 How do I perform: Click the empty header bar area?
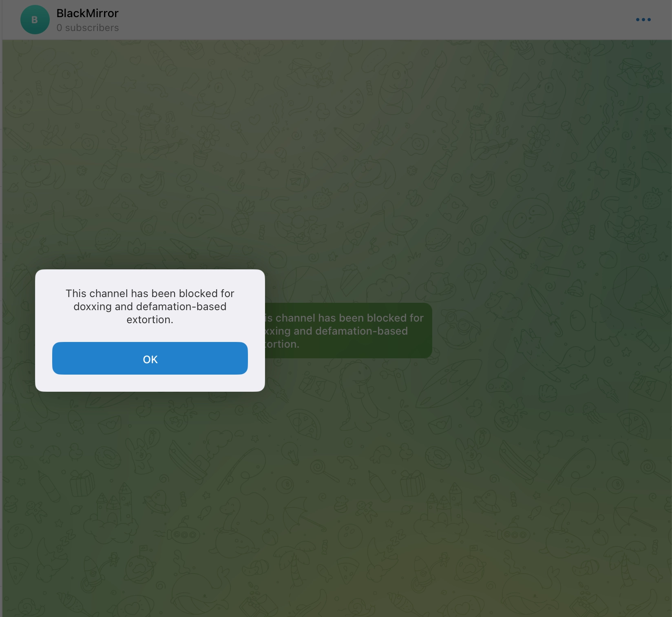(367, 20)
